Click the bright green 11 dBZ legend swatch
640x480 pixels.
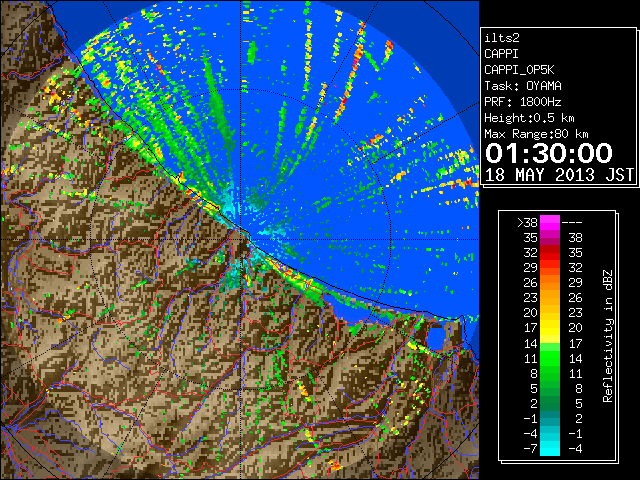(x=550, y=358)
